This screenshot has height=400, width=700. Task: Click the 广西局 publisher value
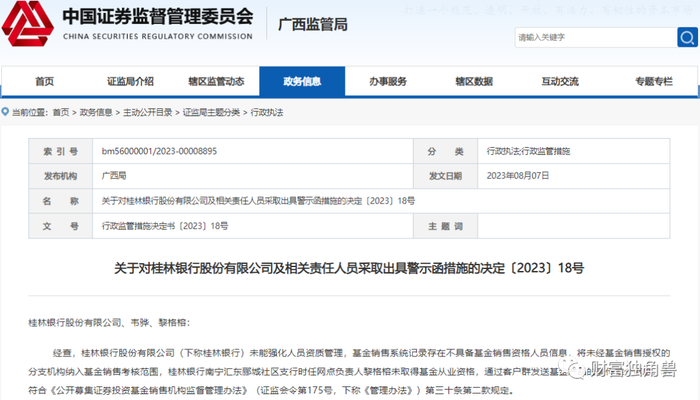coord(114,176)
